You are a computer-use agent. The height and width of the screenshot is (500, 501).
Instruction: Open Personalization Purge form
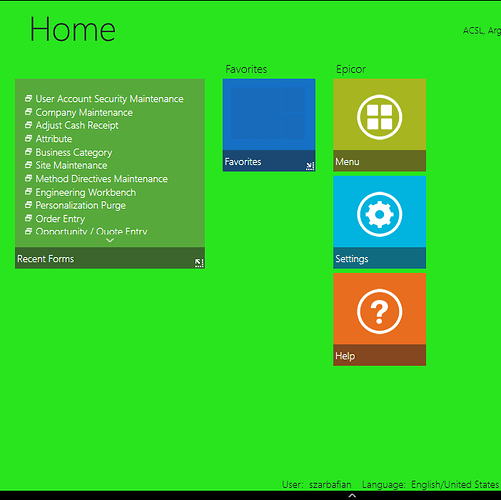point(81,205)
